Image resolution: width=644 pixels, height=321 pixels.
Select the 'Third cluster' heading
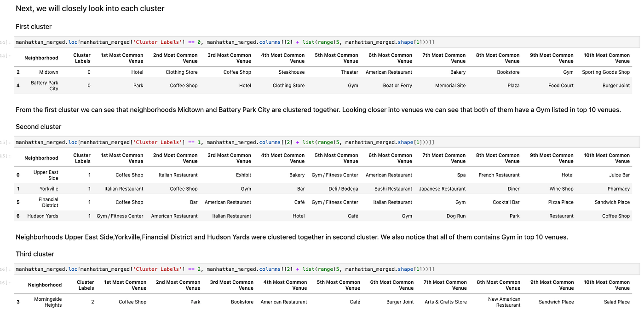35,254
